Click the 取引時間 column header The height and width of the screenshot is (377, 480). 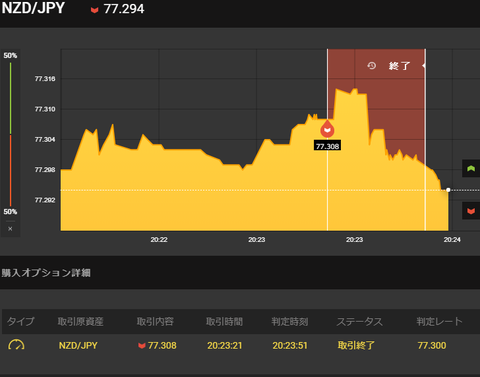tap(224, 321)
